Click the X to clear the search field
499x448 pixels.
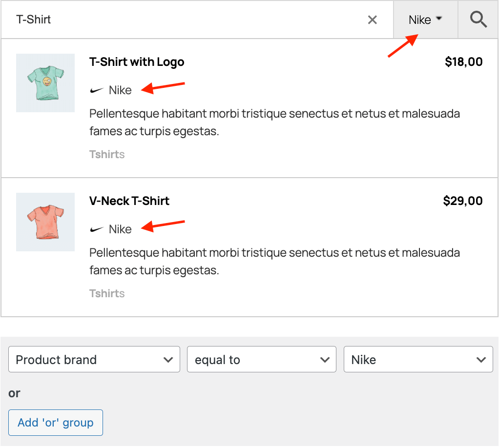(373, 20)
